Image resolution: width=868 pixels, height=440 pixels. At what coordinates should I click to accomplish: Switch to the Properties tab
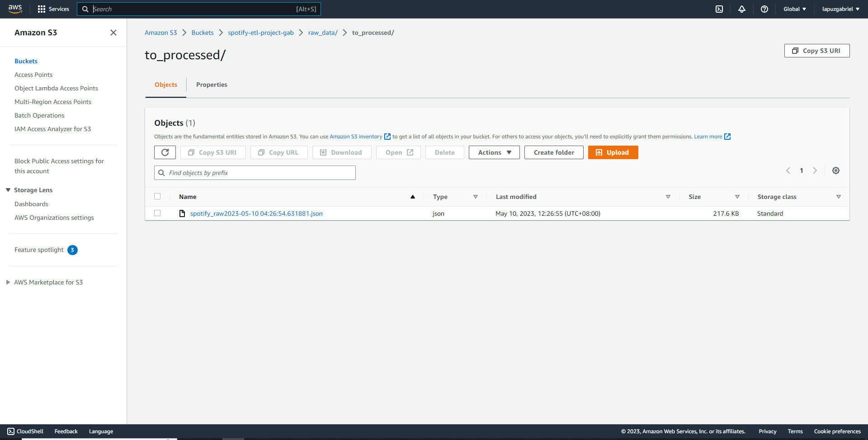pyautogui.click(x=212, y=85)
